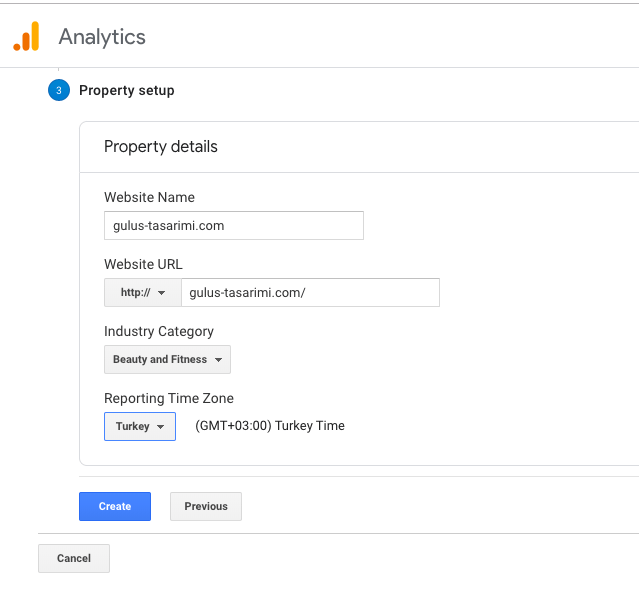Click the Website URL label
The height and width of the screenshot is (609, 639).
[143, 264]
